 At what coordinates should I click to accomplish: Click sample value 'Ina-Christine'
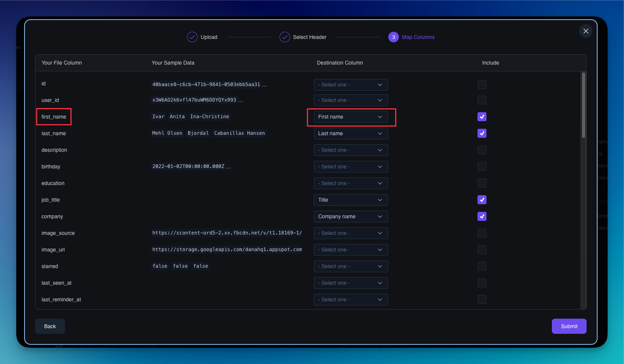point(210,116)
